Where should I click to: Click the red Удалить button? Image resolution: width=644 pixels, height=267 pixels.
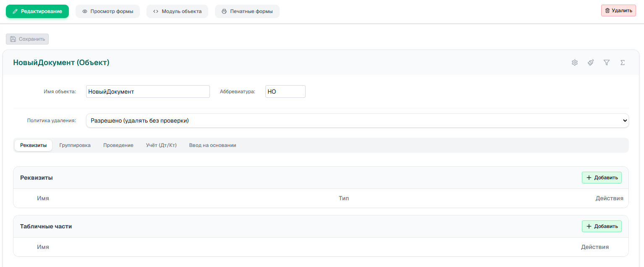[x=618, y=10]
